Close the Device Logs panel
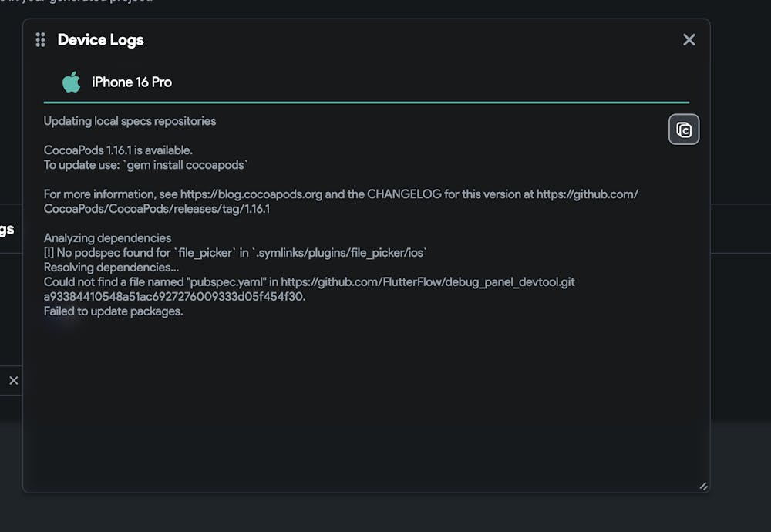The height and width of the screenshot is (532, 771). (689, 40)
